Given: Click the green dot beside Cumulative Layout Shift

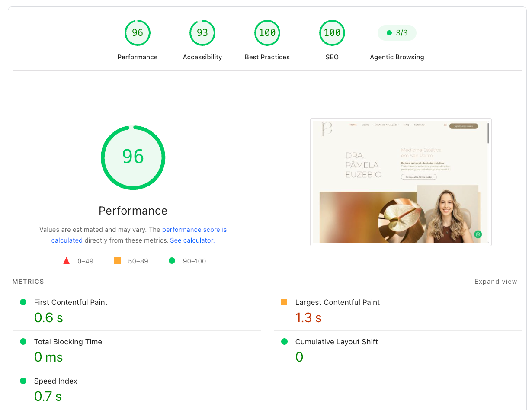Looking at the screenshot, I should pyautogui.click(x=284, y=342).
